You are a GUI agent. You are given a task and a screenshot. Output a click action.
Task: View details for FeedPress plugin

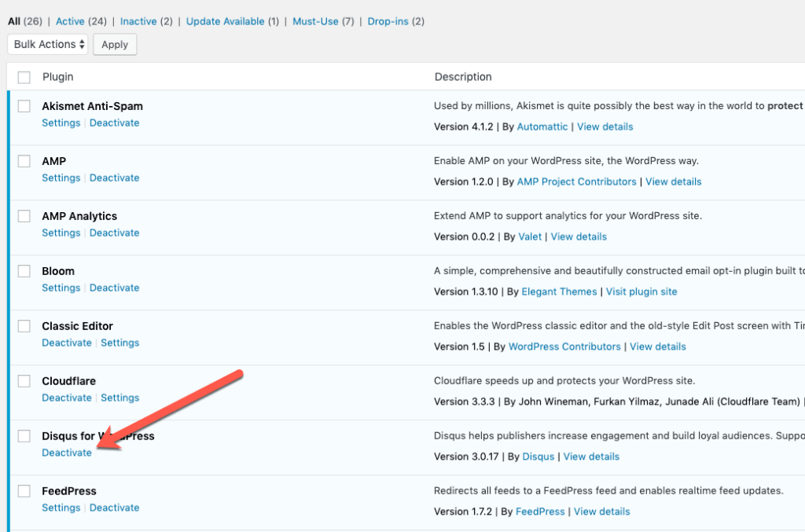pos(601,512)
